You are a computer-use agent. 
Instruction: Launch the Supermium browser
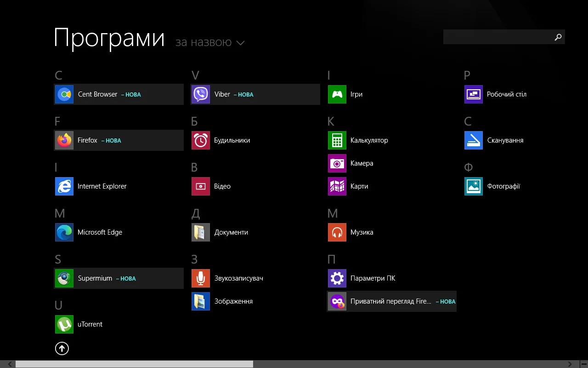64,278
